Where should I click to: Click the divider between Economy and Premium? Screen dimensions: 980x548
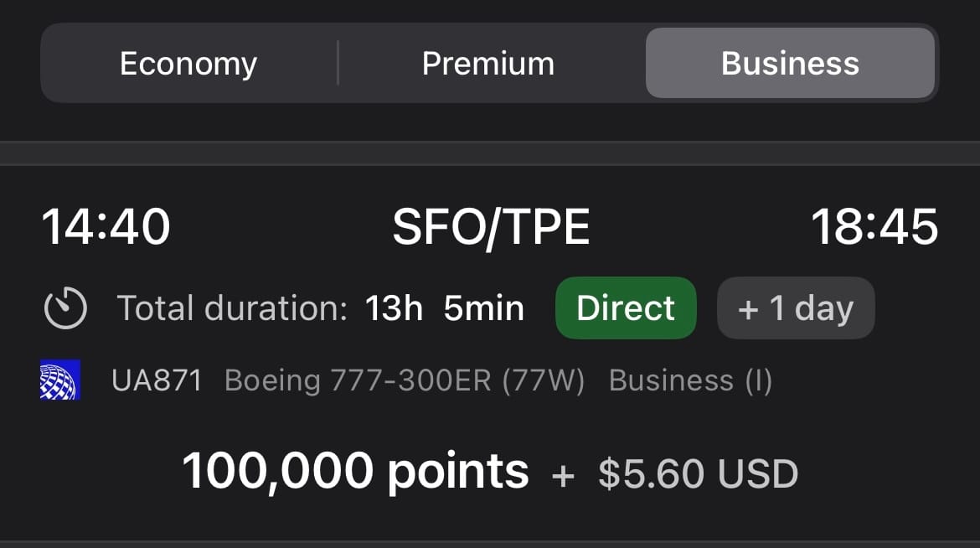338,63
